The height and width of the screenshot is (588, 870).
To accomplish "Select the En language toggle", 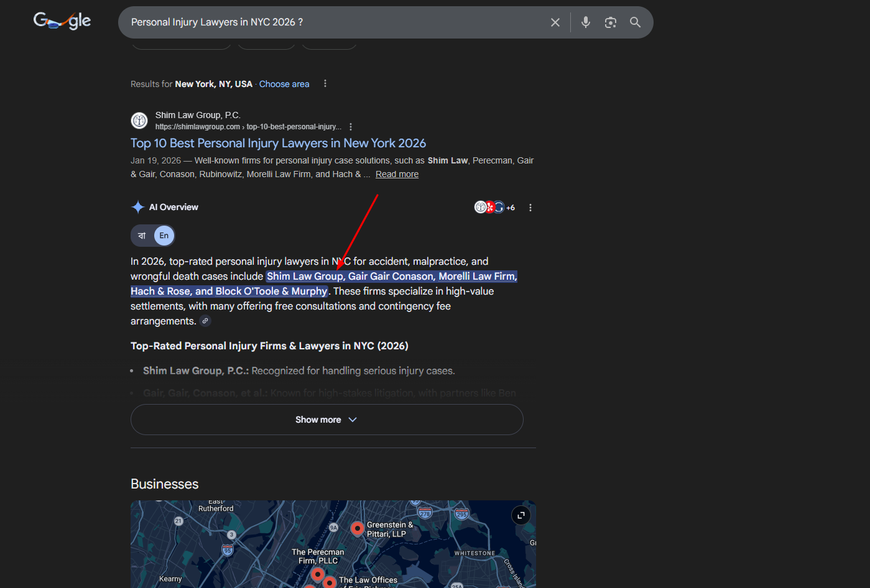I will 164,236.
